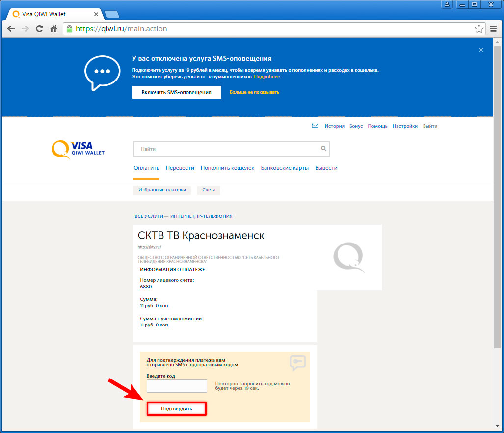Confirm payment with "Подтвердить" button
This screenshot has height=433, width=504.
pos(177,408)
